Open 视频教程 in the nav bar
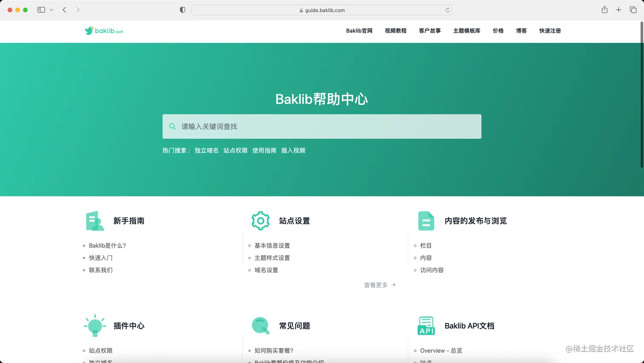 (x=396, y=31)
